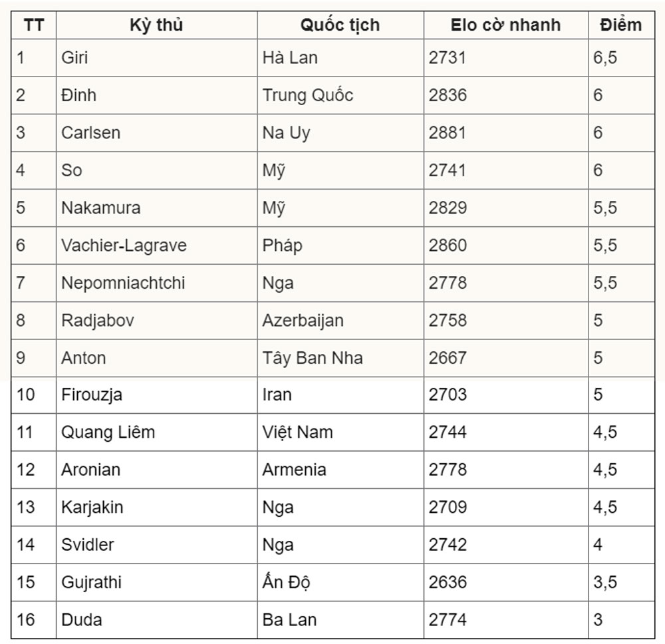This screenshot has height=644, width=665.
Task: Click the 'Kỳ thủ' column header
Action: pos(156,25)
